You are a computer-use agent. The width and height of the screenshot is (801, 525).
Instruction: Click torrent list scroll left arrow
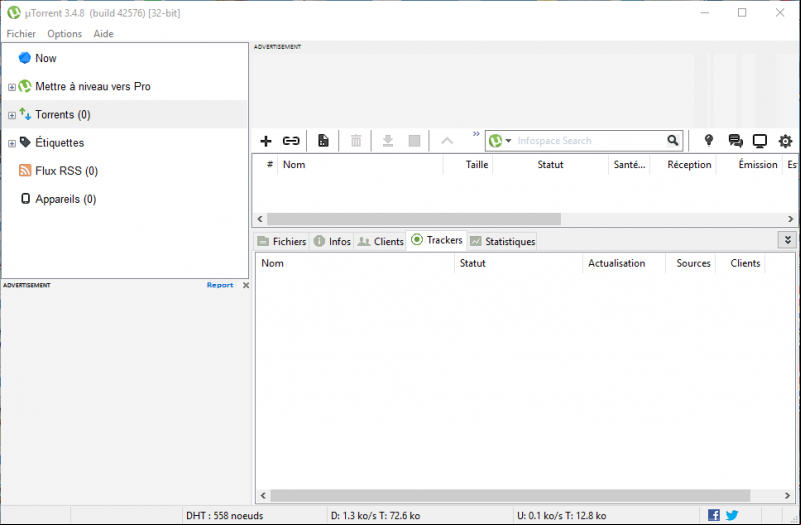pyautogui.click(x=260, y=219)
